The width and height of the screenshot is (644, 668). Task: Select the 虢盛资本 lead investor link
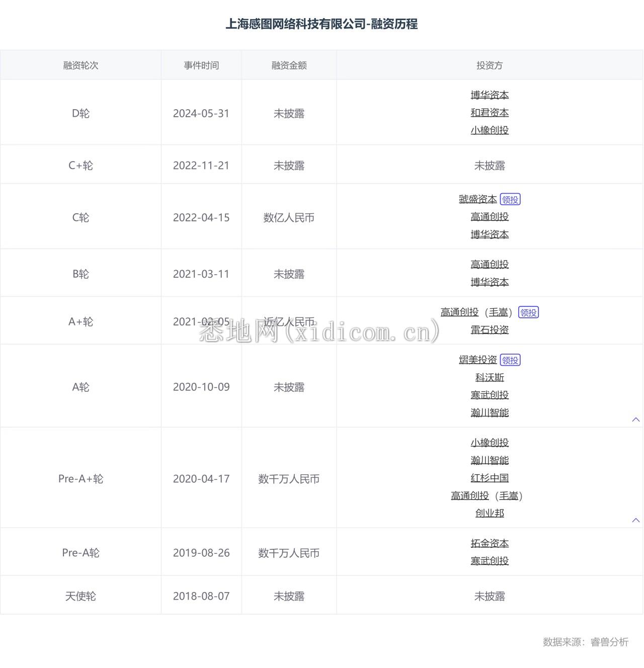click(477, 199)
